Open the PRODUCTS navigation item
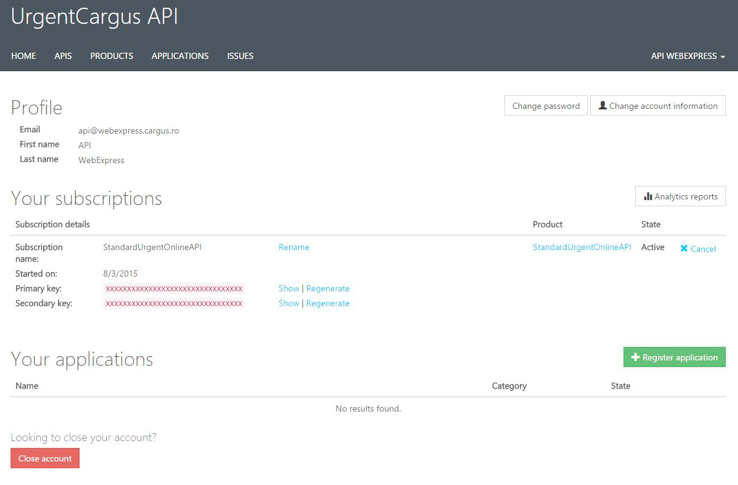 [x=111, y=56]
